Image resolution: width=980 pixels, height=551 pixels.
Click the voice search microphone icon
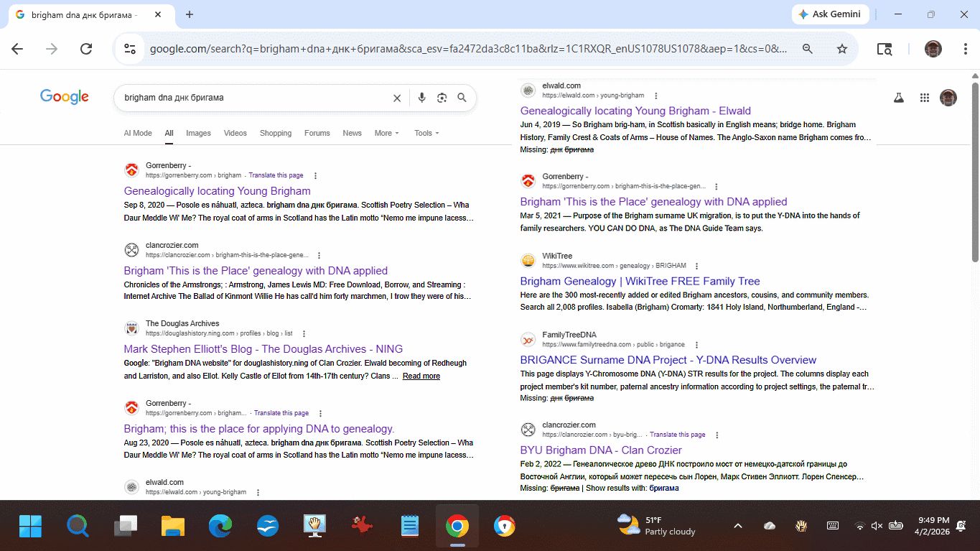422,98
